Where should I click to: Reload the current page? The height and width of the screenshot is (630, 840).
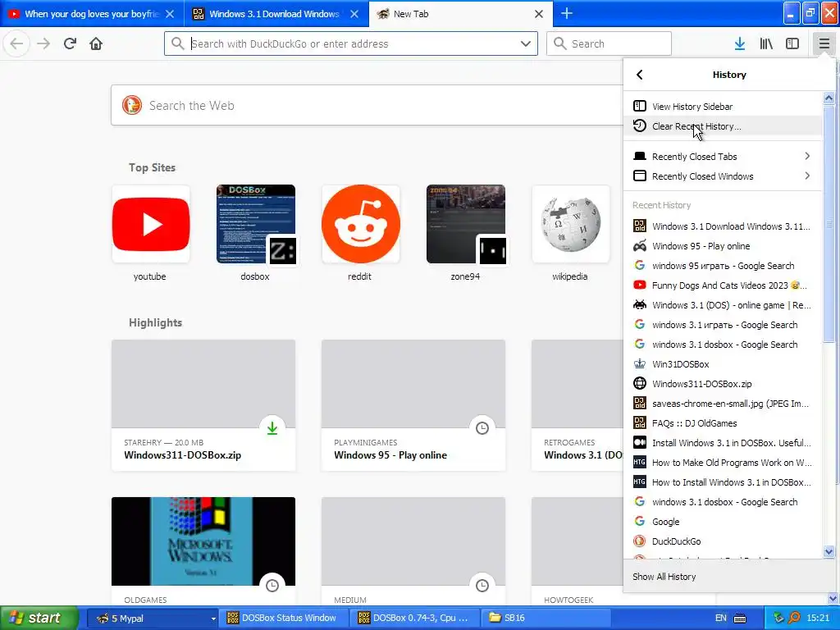point(70,43)
